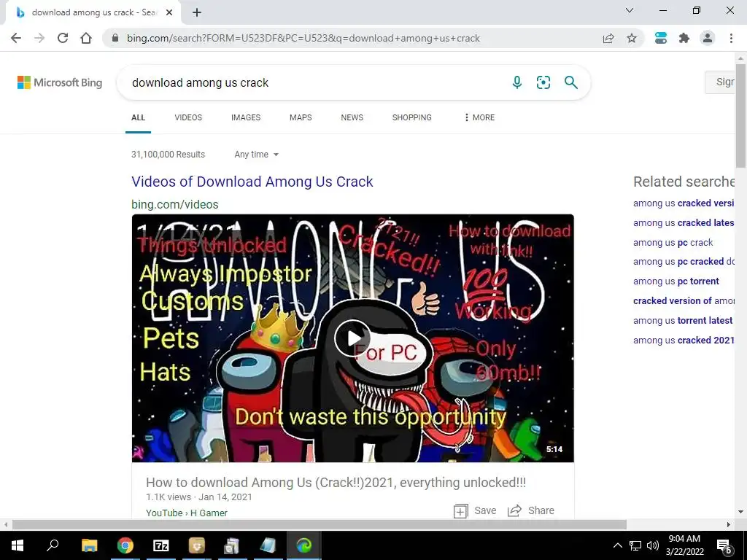This screenshot has height=560, width=747.
Task: Click the browser forward arrow
Action: [39, 38]
